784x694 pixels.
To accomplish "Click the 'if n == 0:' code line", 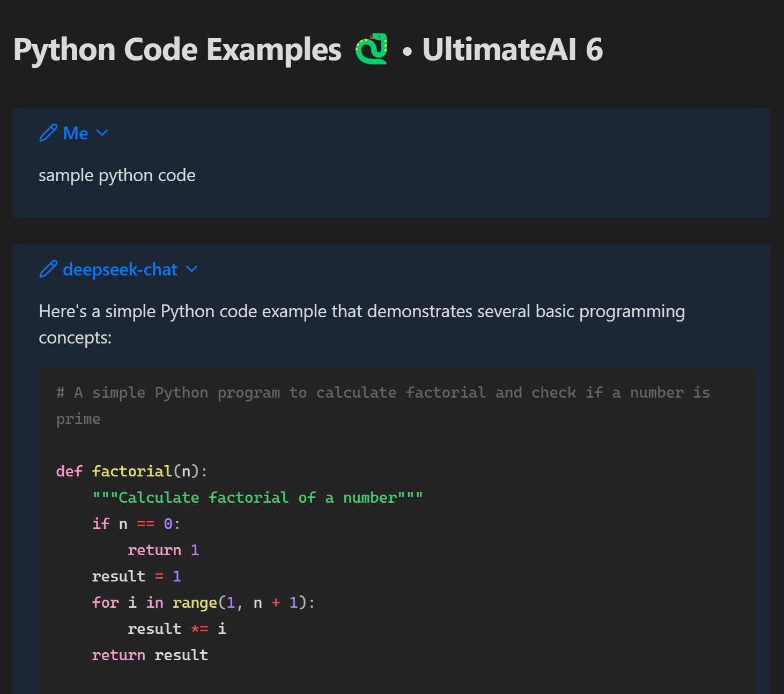I will tap(136, 524).
